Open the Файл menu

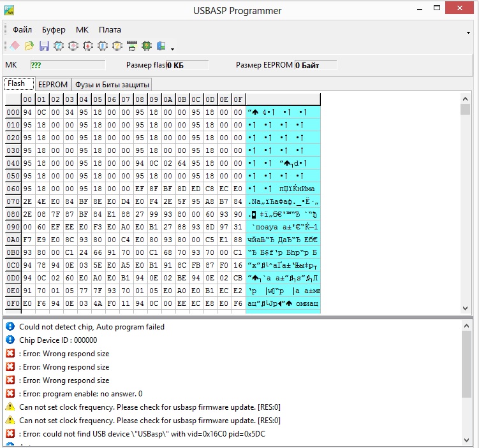pyautogui.click(x=22, y=29)
